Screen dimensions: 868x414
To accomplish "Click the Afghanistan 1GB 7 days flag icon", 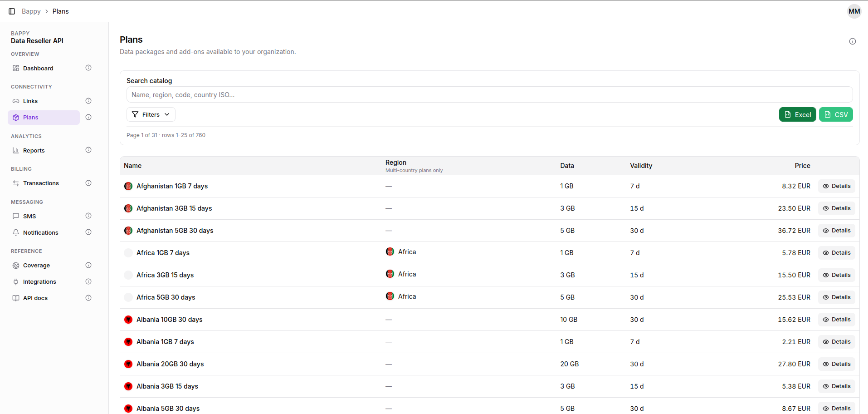I will tap(128, 186).
